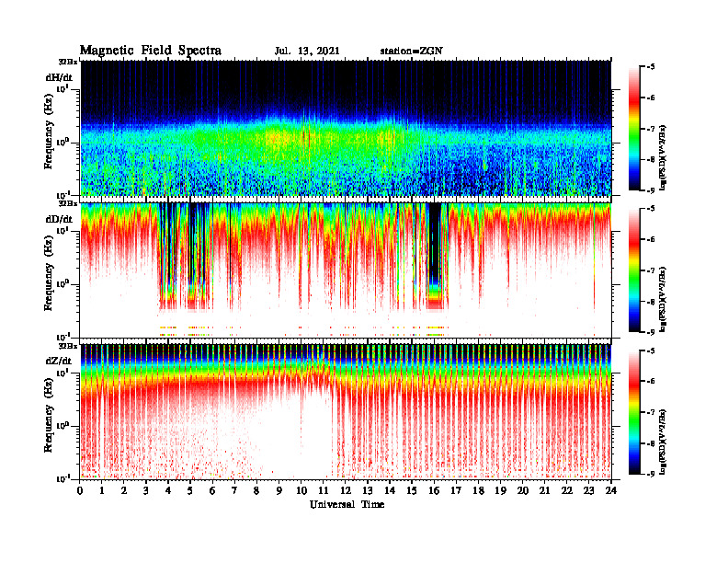Click hour "12" tick label on time axis
Image resolution: width=728 pixels, height=563 pixels.
(346, 490)
